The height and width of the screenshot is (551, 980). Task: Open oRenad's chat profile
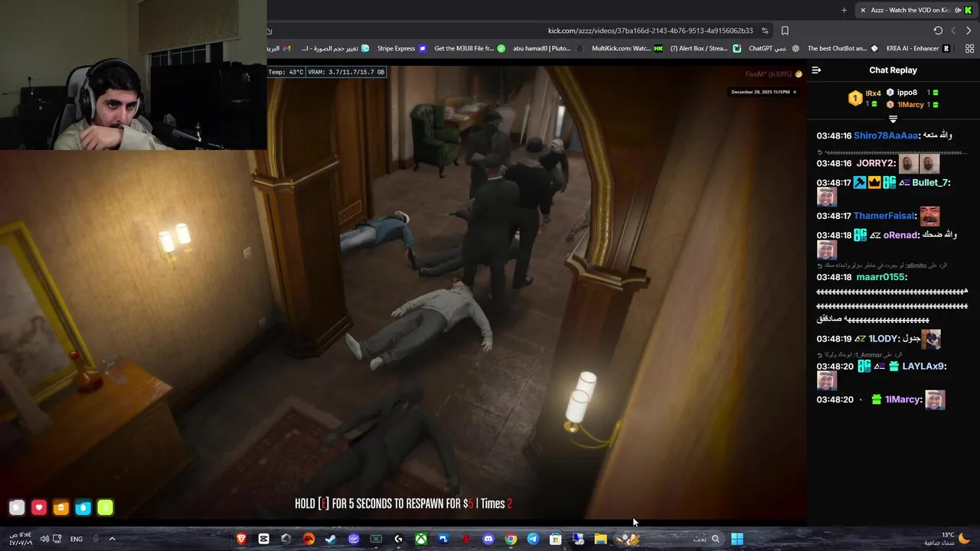pyautogui.click(x=900, y=235)
